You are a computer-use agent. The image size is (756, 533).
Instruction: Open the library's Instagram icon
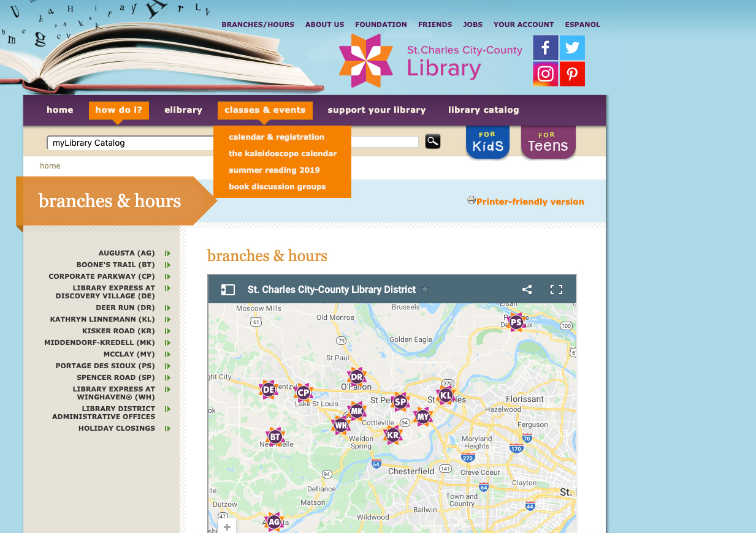(545, 74)
